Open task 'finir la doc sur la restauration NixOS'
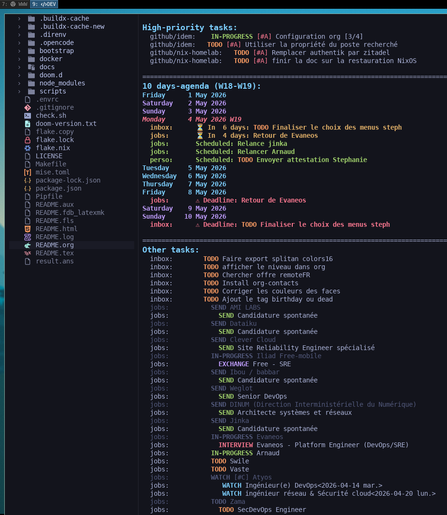The width and height of the screenshot is (447, 515). pyautogui.click(x=344, y=61)
